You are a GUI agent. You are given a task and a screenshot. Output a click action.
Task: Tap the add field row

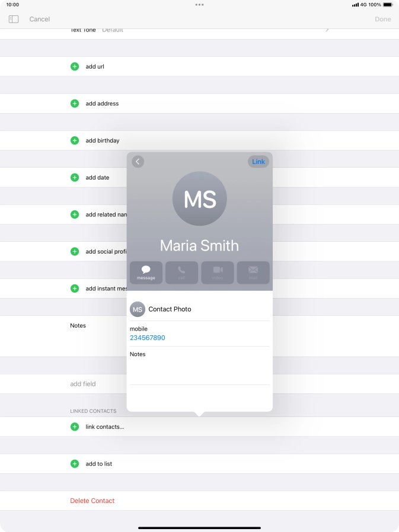pyautogui.click(x=83, y=384)
